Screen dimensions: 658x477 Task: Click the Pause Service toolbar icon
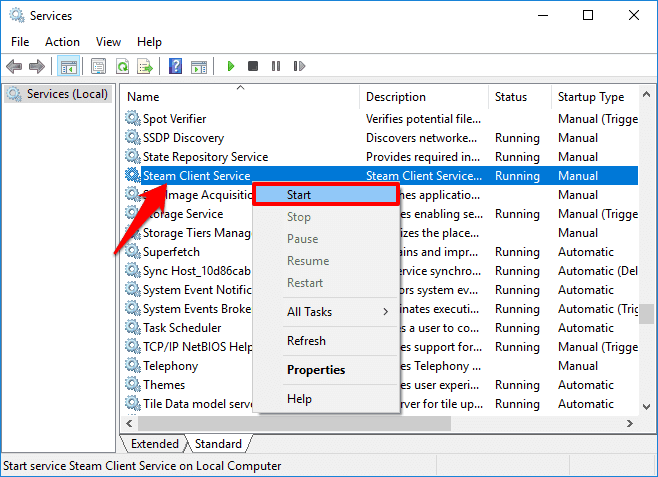pos(276,66)
